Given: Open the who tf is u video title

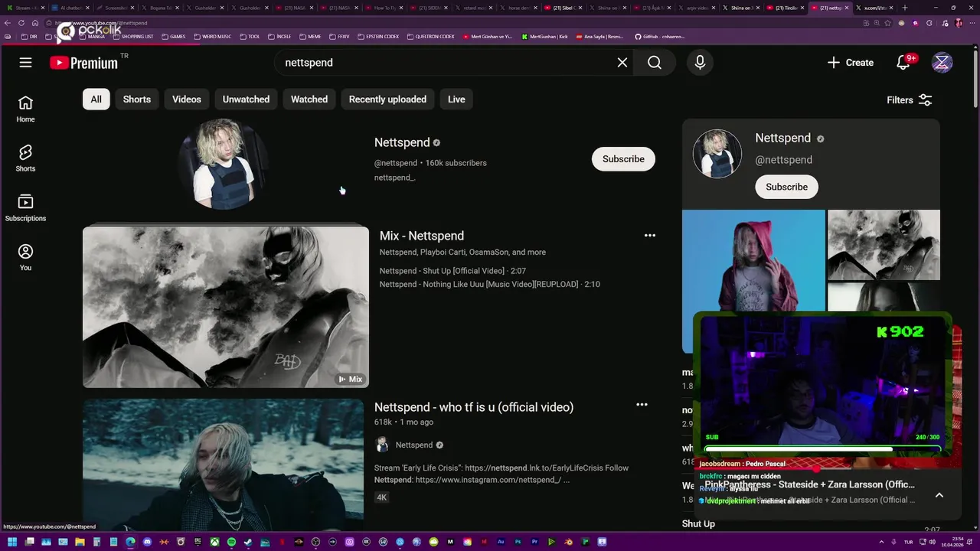Looking at the screenshot, I should tap(474, 407).
